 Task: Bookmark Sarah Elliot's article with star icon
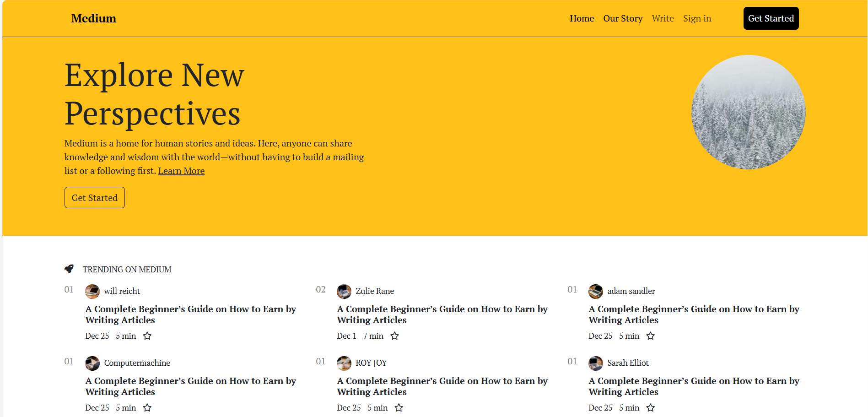(x=651, y=408)
